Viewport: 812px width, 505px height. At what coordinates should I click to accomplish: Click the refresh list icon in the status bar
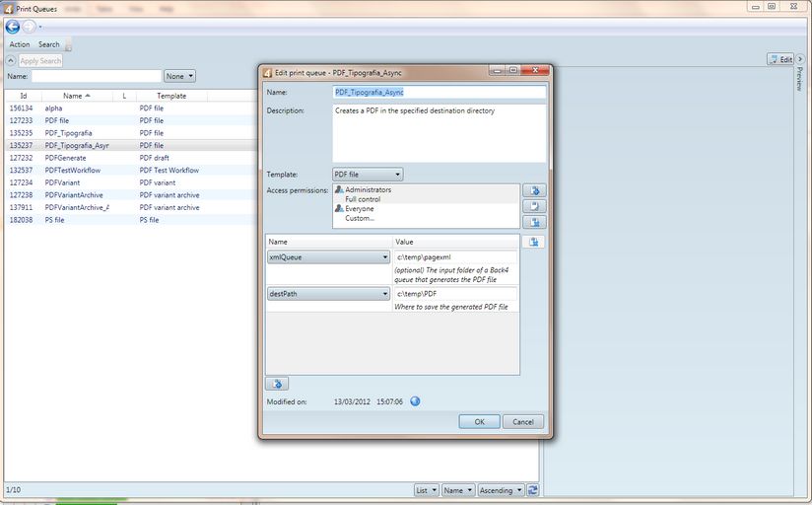533,489
